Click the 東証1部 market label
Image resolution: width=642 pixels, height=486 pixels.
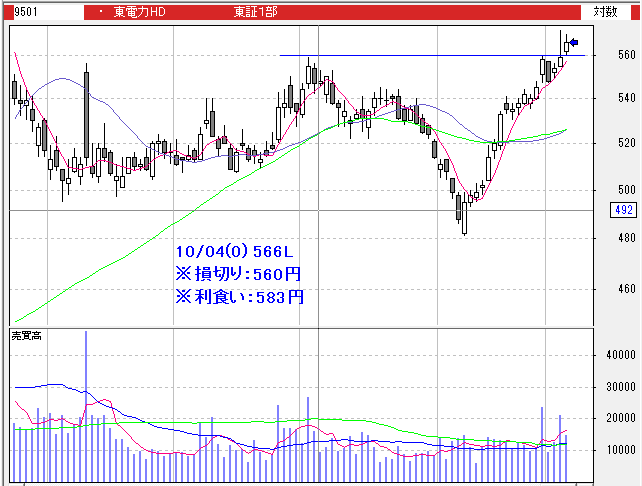tap(256, 12)
